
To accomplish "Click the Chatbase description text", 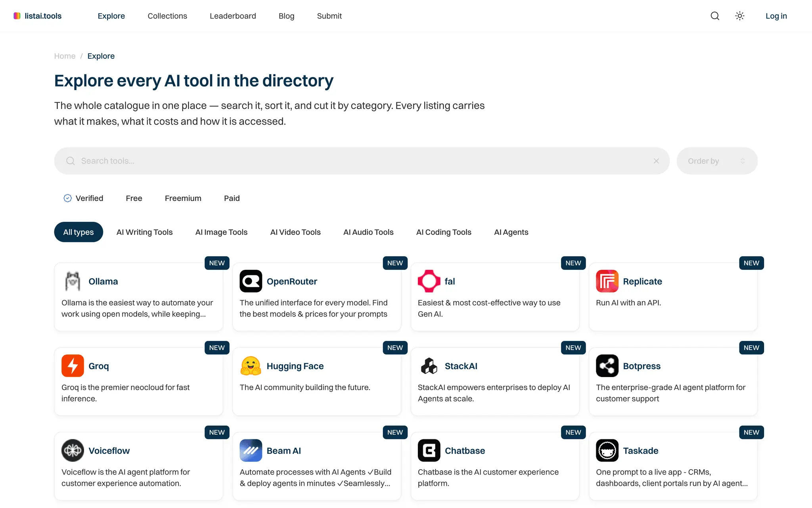I will pyautogui.click(x=488, y=478).
